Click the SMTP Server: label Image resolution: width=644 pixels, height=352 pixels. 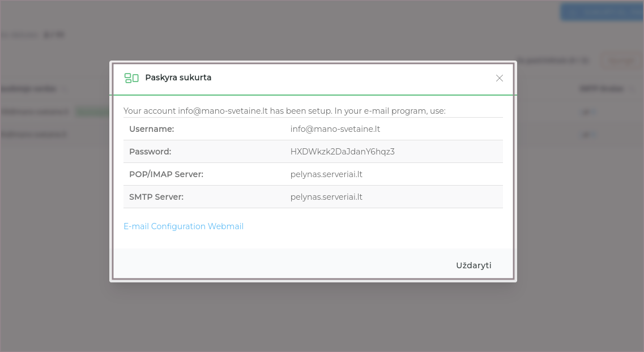coord(156,197)
